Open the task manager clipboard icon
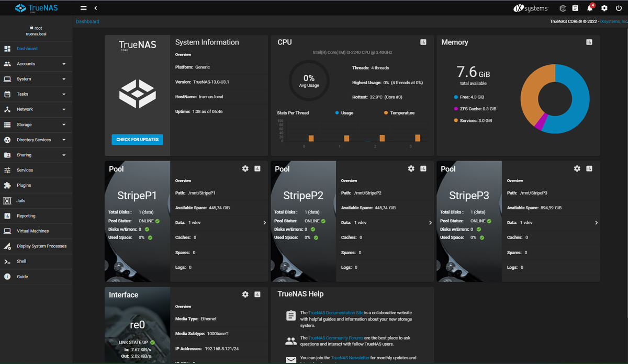This screenshot has width=628, height=364. [x=575, y=8]
